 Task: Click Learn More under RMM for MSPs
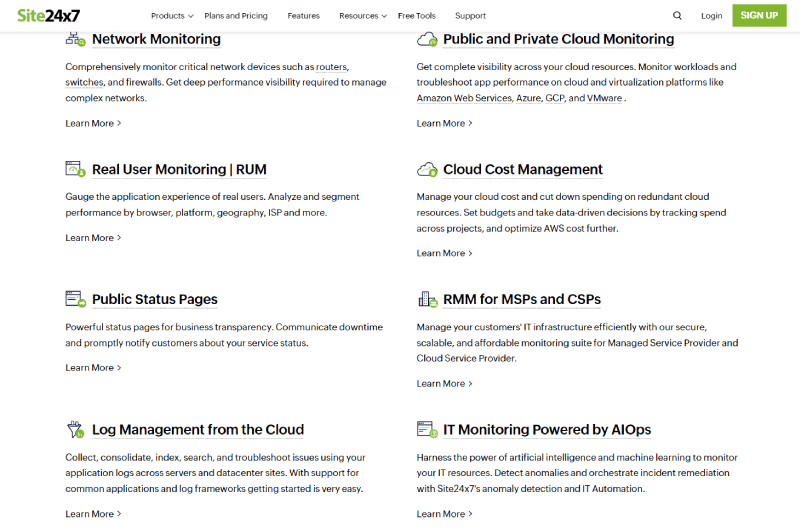coord(444,384)
